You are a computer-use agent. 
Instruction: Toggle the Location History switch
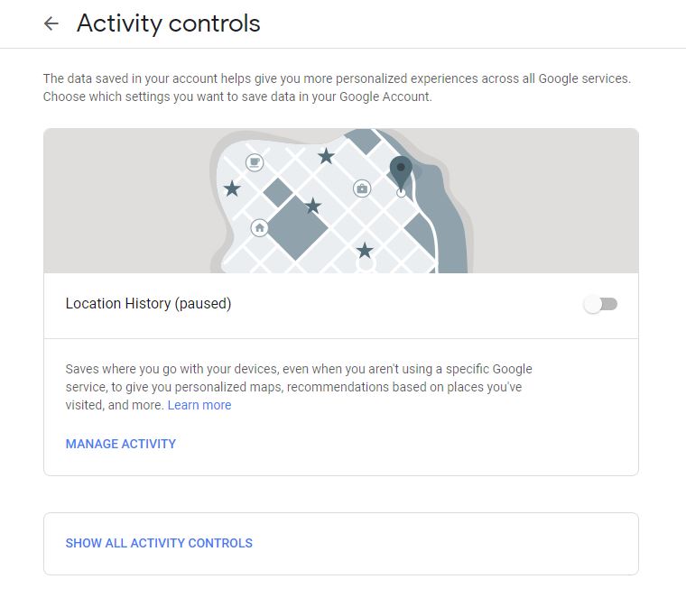[600, 304]
